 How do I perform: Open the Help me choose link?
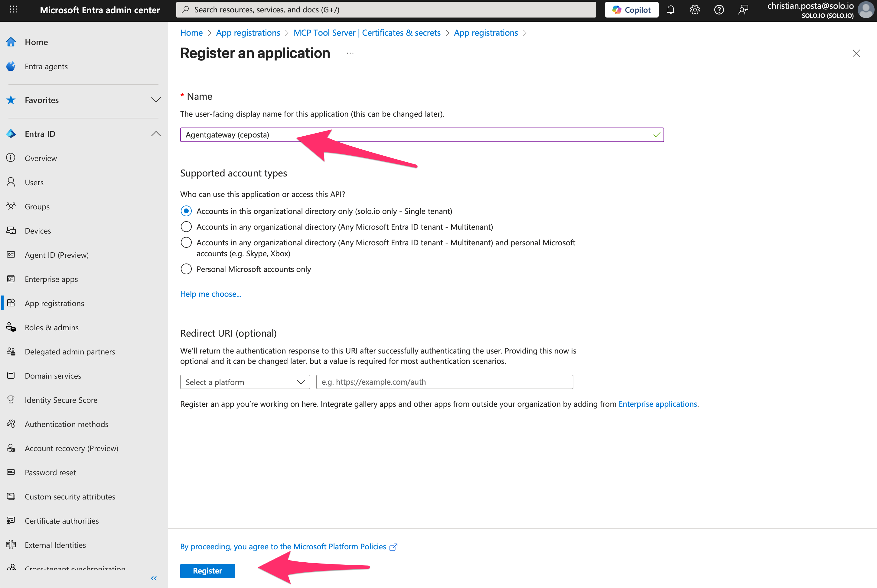pyautogui.click(x=210, y=294)
